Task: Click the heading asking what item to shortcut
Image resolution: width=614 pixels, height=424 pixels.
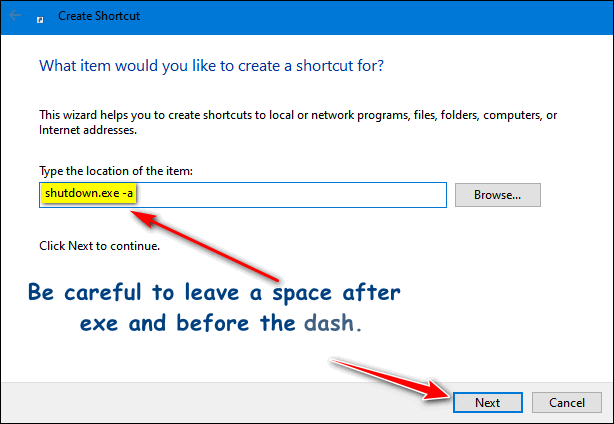Action: (211, 66)
